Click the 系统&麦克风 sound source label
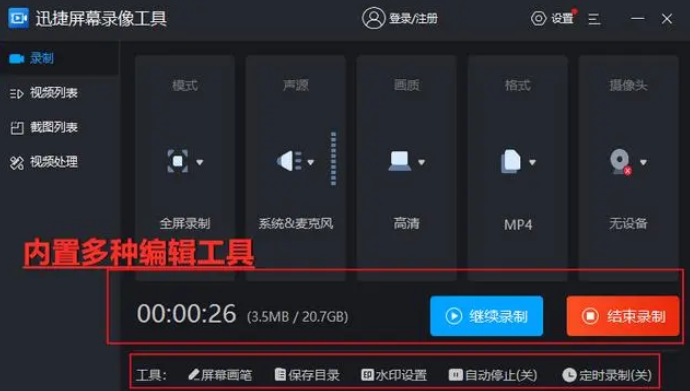The width and height of the screenshot is (690, 391). coord(296,223)
